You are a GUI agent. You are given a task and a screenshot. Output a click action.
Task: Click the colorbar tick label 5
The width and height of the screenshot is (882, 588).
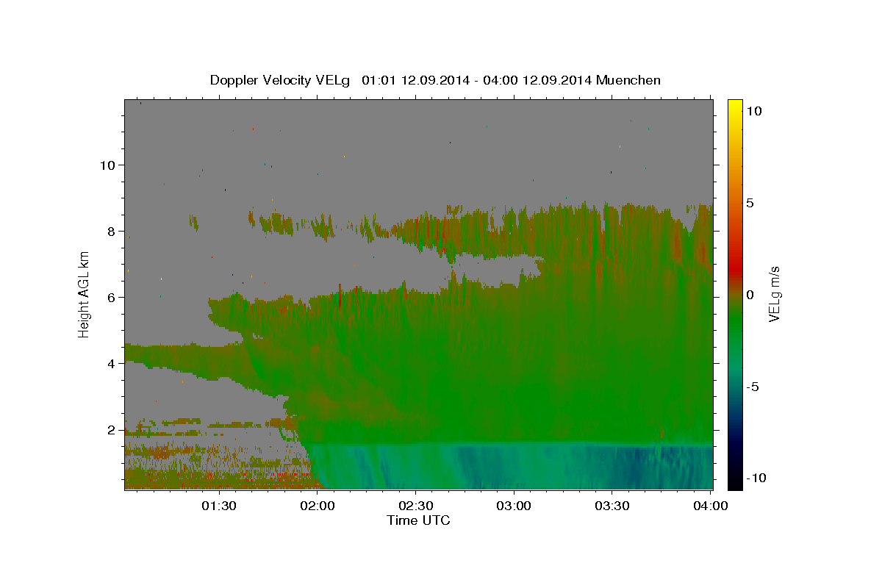click(750, 203)
